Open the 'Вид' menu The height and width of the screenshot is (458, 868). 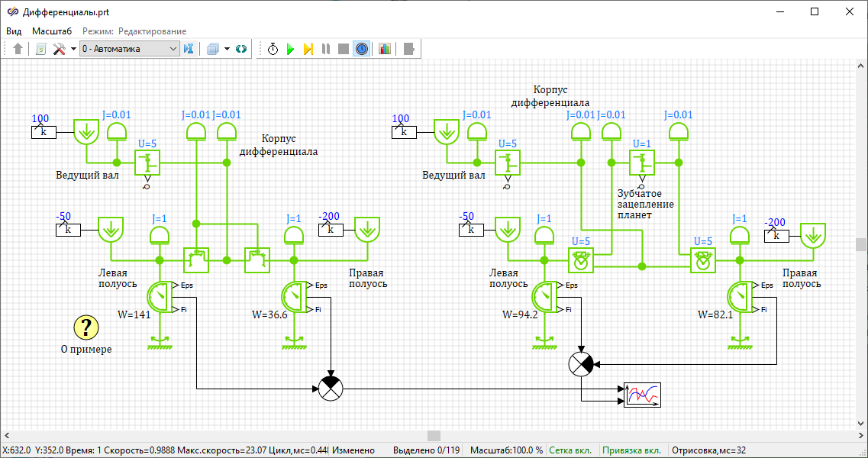point(14,31)
